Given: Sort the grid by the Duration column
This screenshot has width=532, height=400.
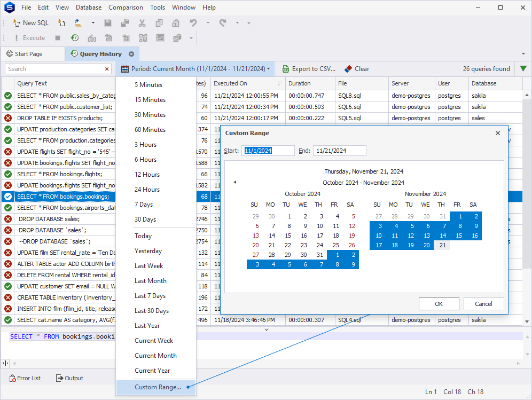Looking at the screenshot, I should [x=310, y=83].
